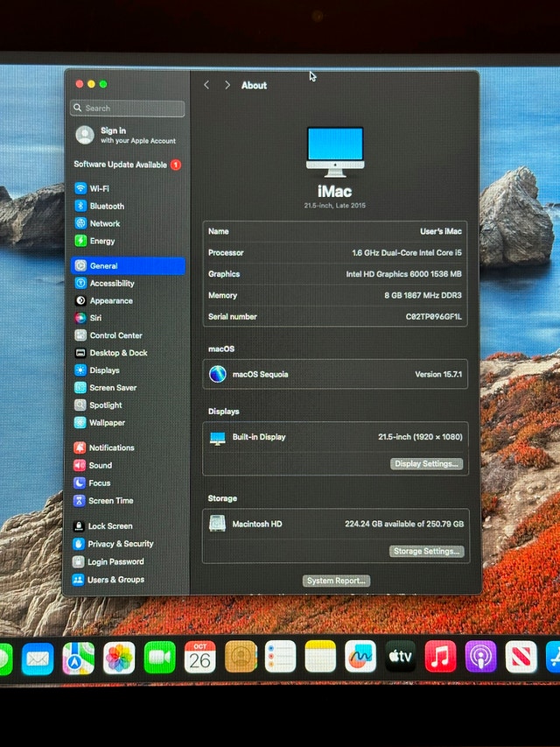The height and width of the screenshot is (747, 560).
Task: Open Photos from the Dock
Action: click(119, 658)
